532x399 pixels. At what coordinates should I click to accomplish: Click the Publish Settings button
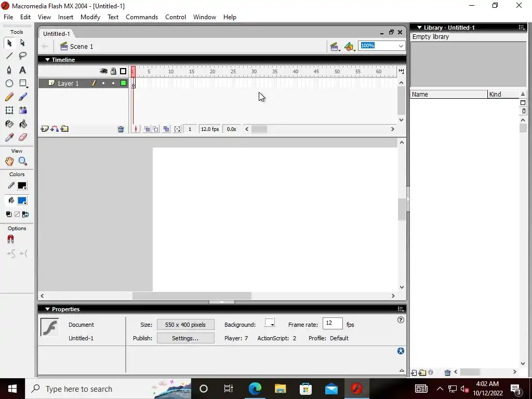(185, 338)
